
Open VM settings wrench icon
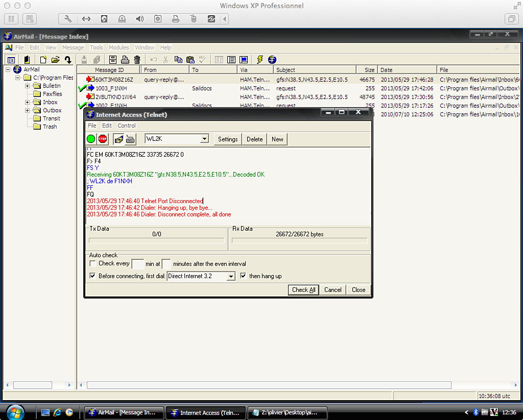(x=68, y=19)
